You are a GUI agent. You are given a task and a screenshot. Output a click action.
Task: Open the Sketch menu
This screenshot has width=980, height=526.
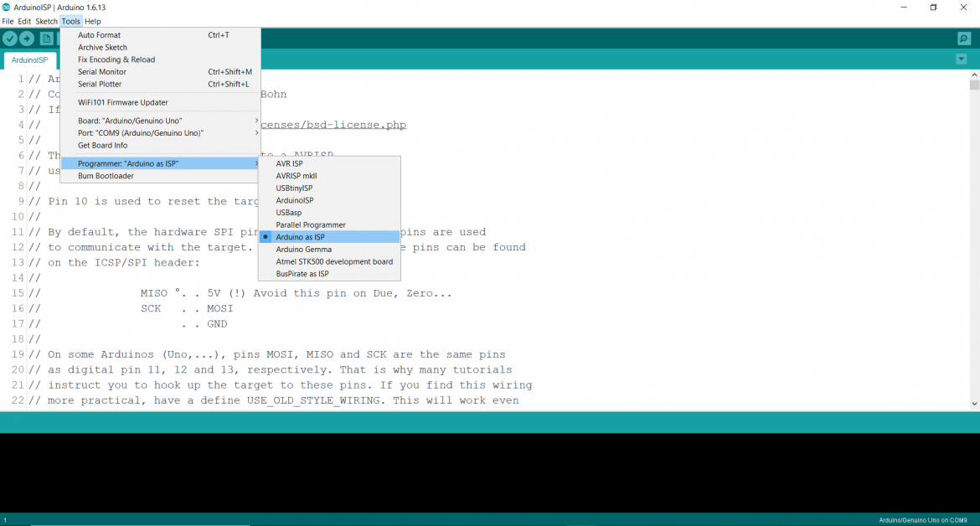[x=46, y=21]
